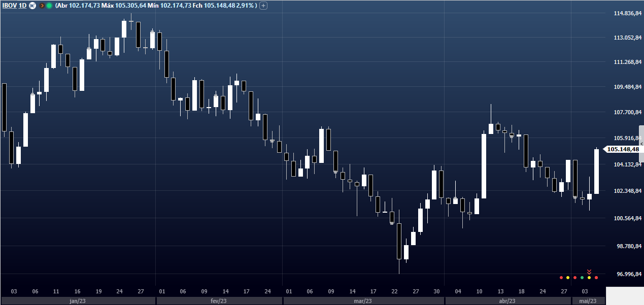Select the fev/23 month segment
The width and height of the screenshot is (644, 305).
pyautogui.click(x=219, y=300)
